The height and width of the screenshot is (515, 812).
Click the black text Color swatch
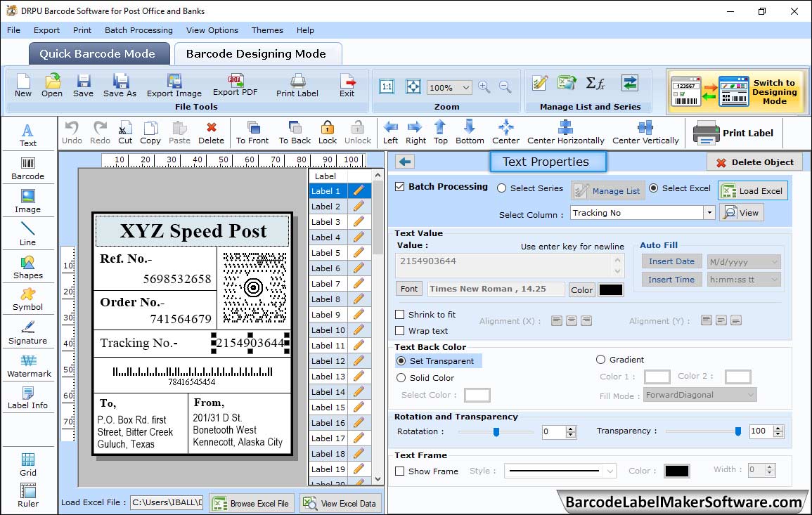point(610,290)
